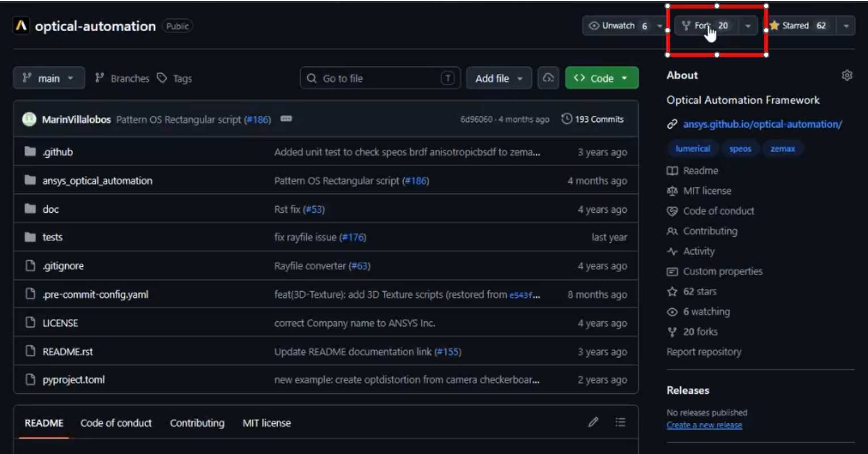The image size is (868, 454).
Task: Click Create a new release link
Action: (x=704, y=425)
